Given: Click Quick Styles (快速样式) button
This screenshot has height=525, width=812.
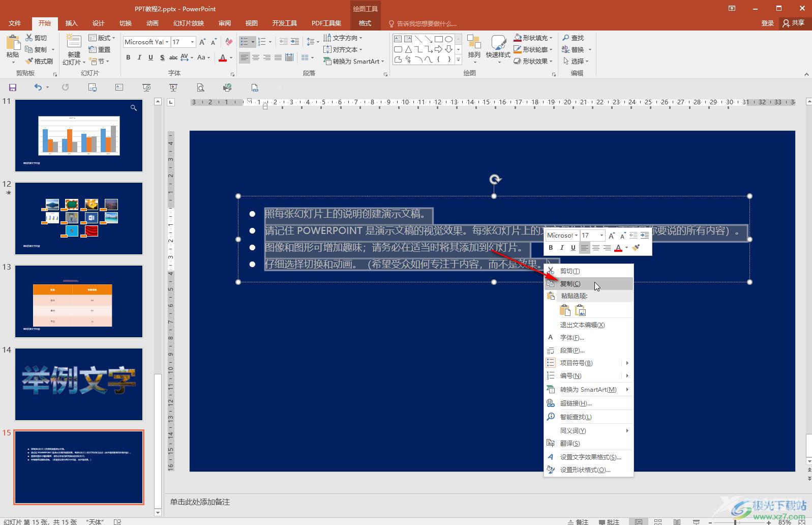Looking at the screenshot, I should pos(498,50).
